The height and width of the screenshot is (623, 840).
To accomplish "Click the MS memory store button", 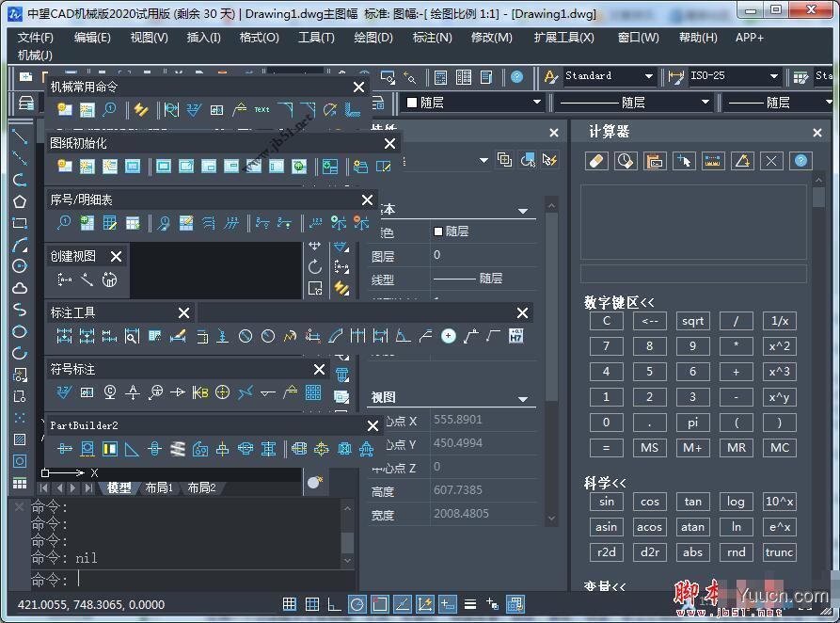I will pyautogui.click(x=649, y=447).
